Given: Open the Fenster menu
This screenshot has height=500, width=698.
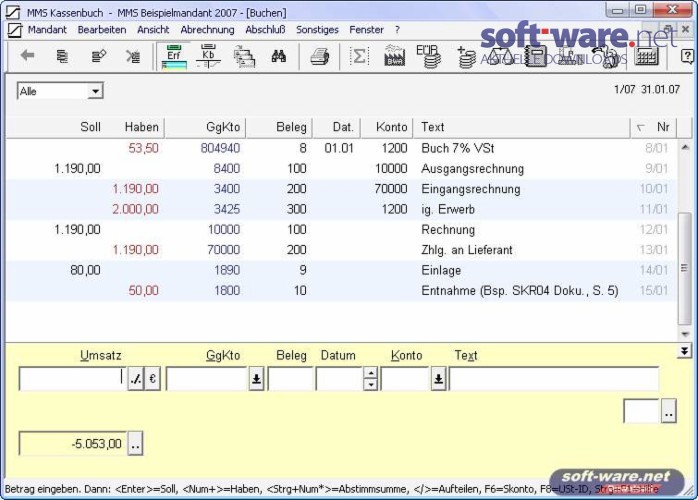Looking at the screenshot, I should click(366, 30).
